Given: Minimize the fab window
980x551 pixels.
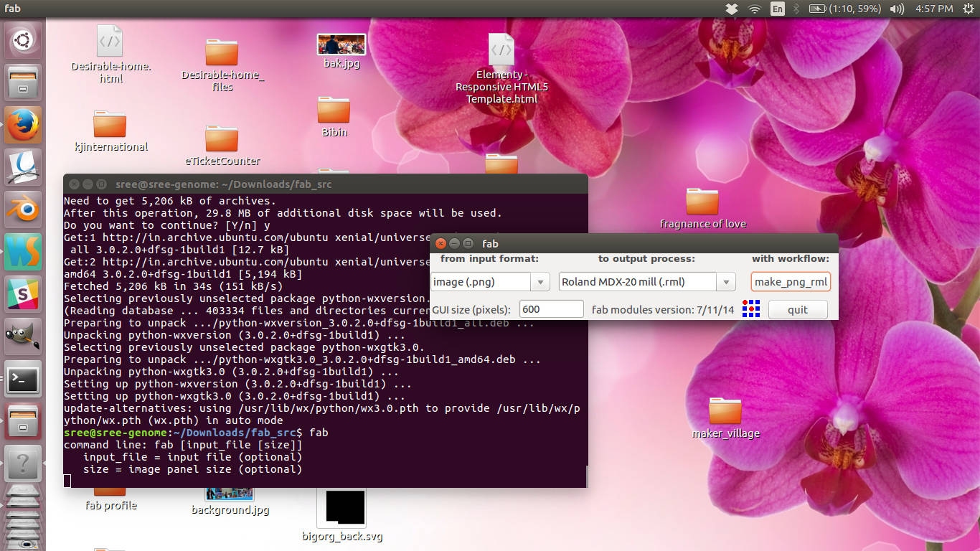Looking at the screenshot, I should coord(455,244).
